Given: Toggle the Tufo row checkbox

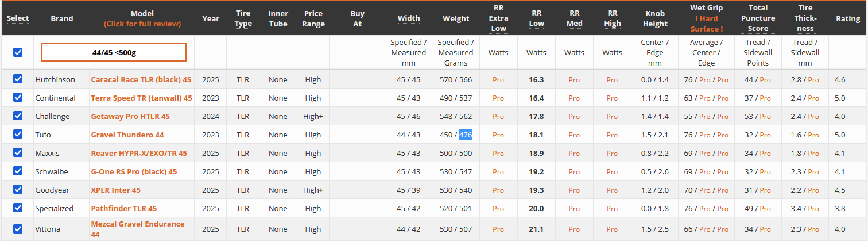Looking at the screenshot, I should 18,135.
